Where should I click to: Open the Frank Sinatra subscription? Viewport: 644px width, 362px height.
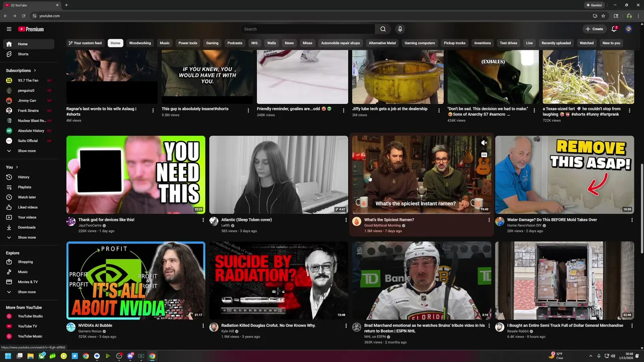tap(29, 111)
